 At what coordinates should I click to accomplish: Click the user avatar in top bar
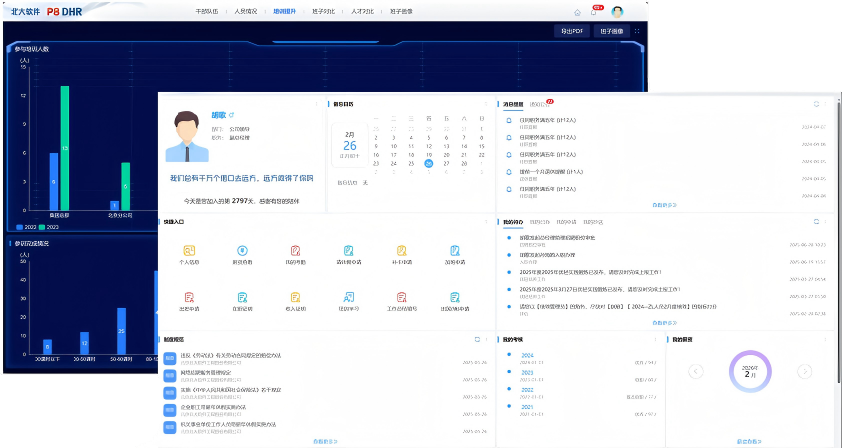tap(617, 12)
